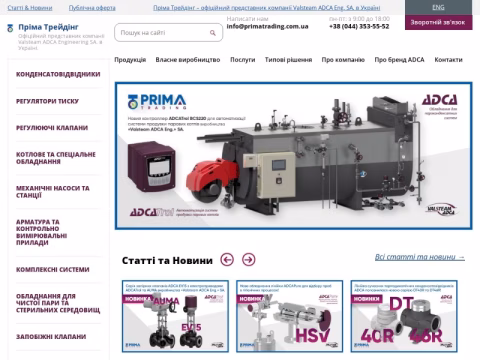The height and width of the screenshot is (360, 480).
Task: Open 'Всі статті та новини' link
Action: click(420, 257)
